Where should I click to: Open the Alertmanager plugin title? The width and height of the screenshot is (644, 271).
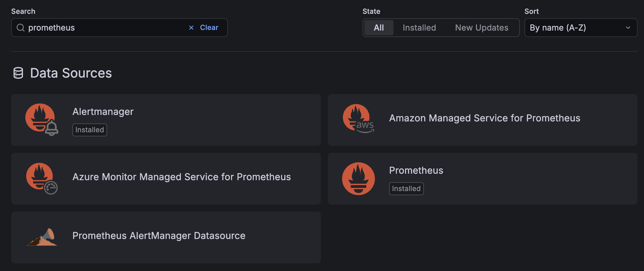point(103,112)
